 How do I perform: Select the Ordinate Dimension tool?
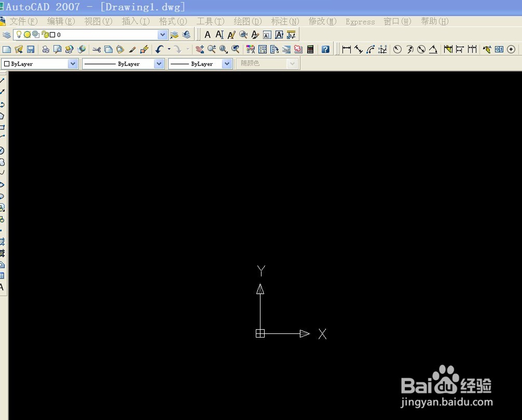(383, 50)
